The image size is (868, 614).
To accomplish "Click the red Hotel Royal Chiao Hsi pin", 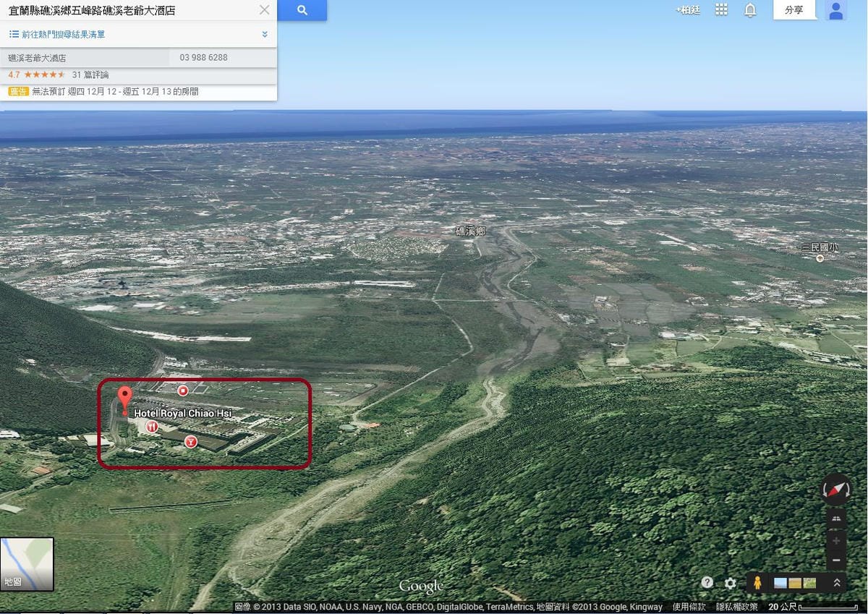I will click(x=125, y=397).
